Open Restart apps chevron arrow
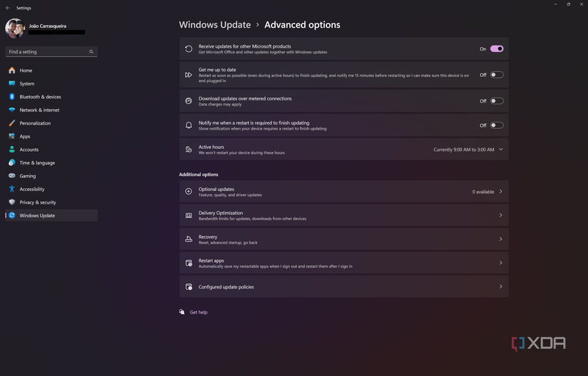This screenshot has width=588, height=376. tap(500, 263)
